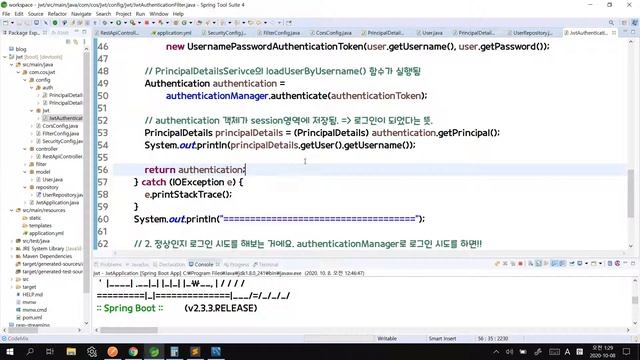
Task: Click the green Relaunch toolbar icon
Action: point(55,22)
